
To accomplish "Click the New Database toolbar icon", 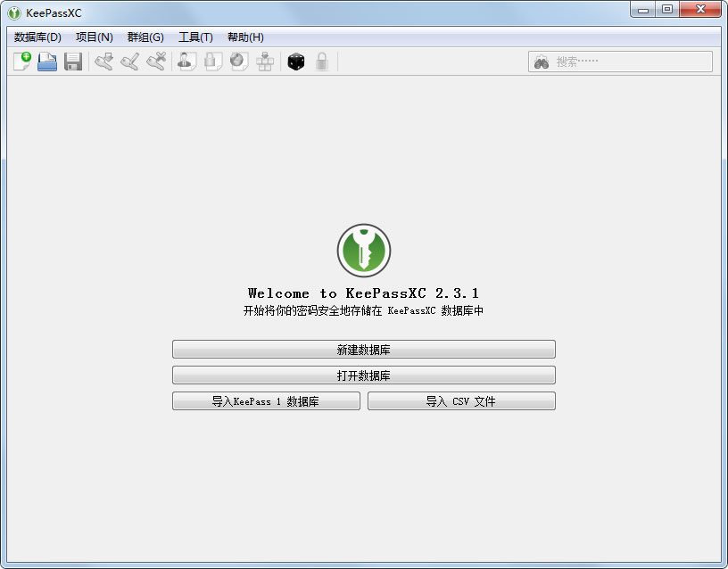I will (x=21, y=62).
